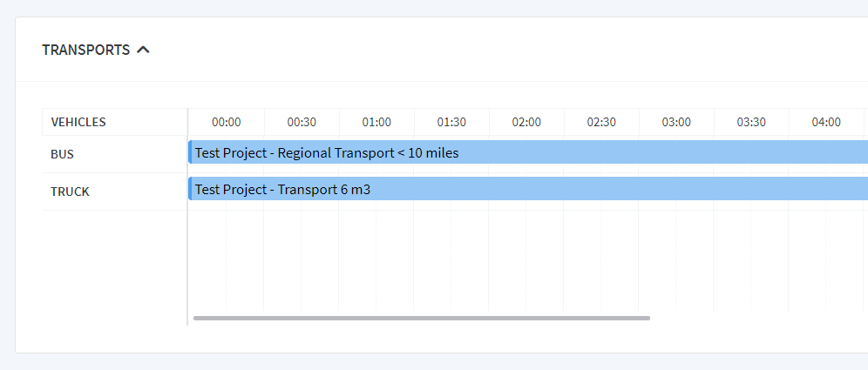Select the 01:00 time marker
The width and height of the screenshot is (868, 370).
click(376, 122)
